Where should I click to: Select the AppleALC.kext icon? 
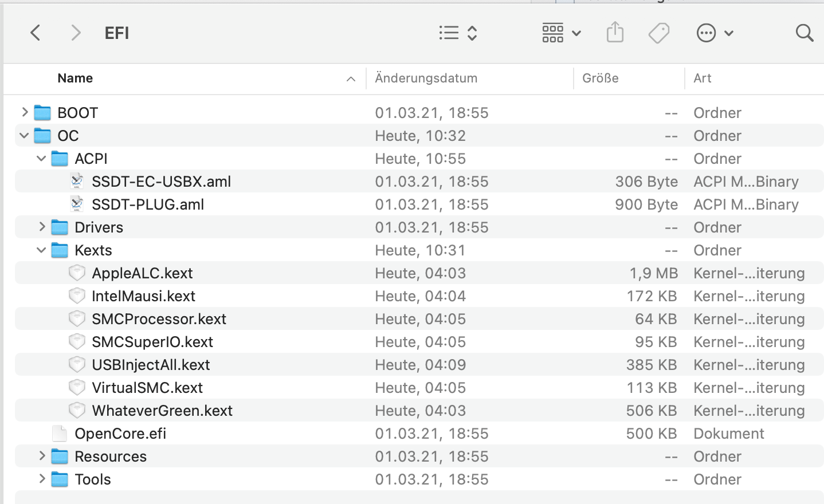coord(77,273)
